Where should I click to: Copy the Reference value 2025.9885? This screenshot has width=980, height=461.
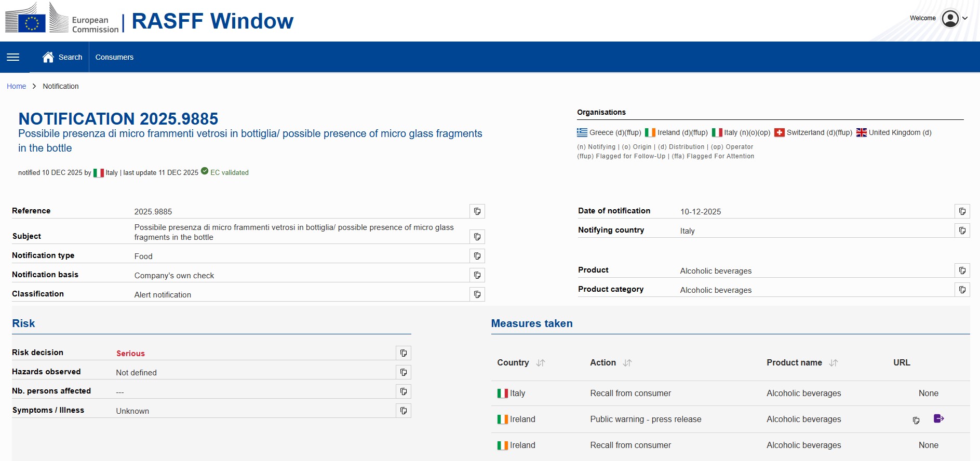point(477,211)
